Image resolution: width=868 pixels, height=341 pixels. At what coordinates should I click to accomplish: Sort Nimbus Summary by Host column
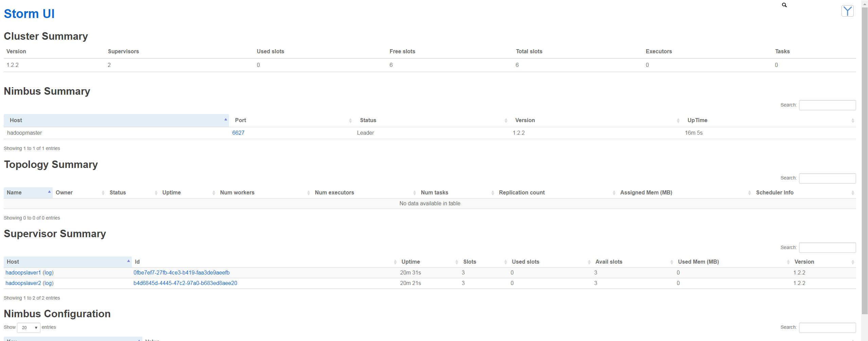tap(116, 120)
